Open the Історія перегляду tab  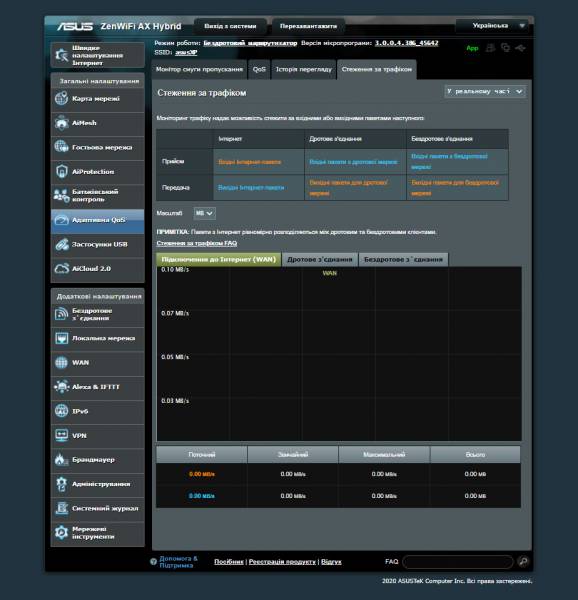point(304,70)
